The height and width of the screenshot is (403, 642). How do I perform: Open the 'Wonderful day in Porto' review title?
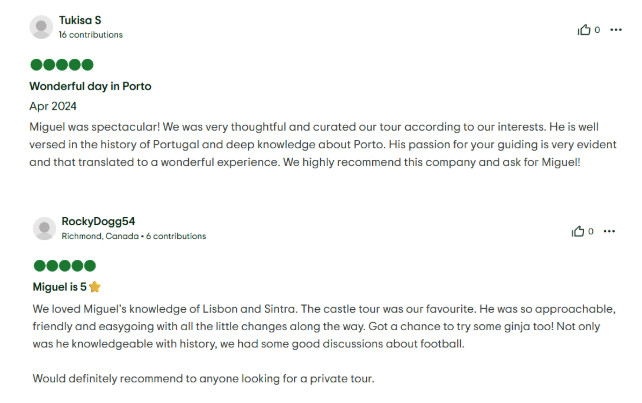[x=90, y=86]
